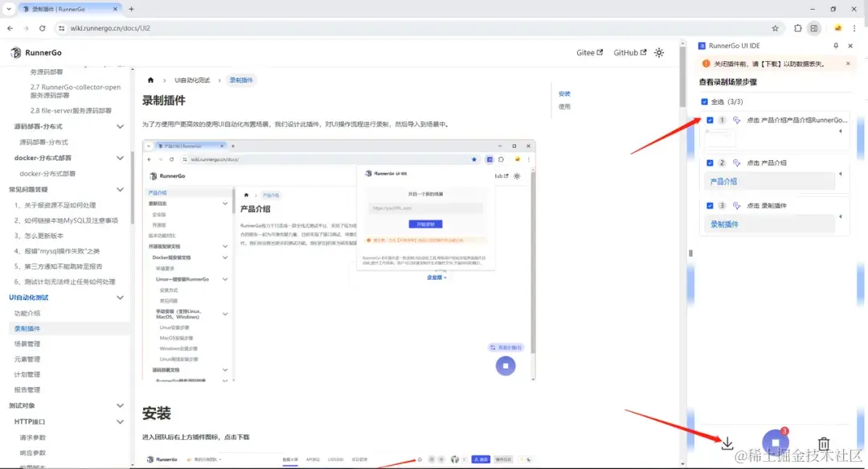Click the action icon of step 3
868x469 pixels.
(x=737, y=206)
